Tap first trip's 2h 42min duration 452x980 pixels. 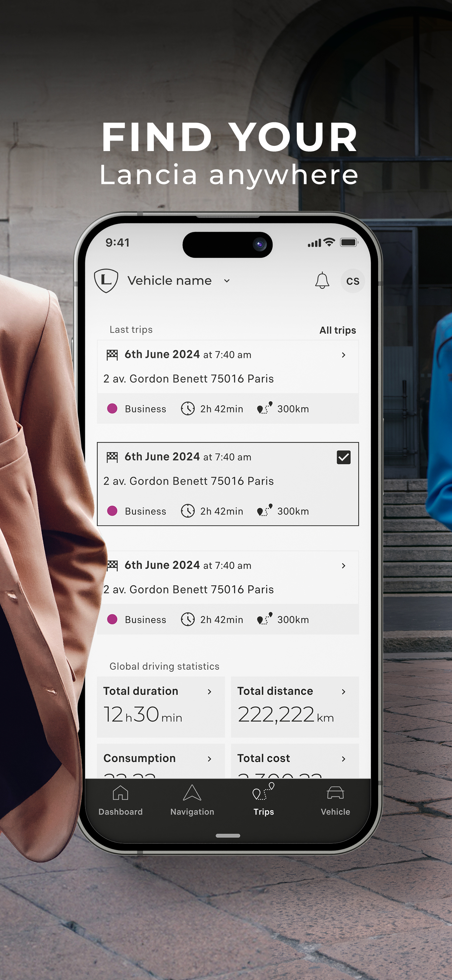pos(221,409)
